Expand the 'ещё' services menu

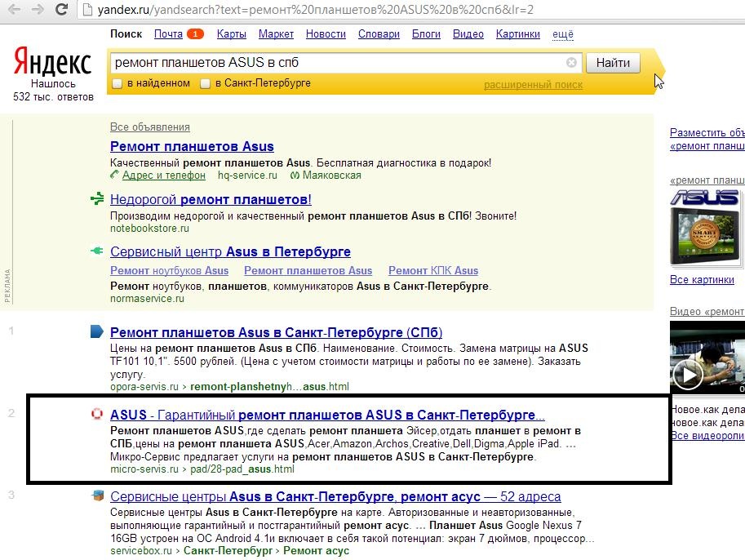click(x=562, y=34)
